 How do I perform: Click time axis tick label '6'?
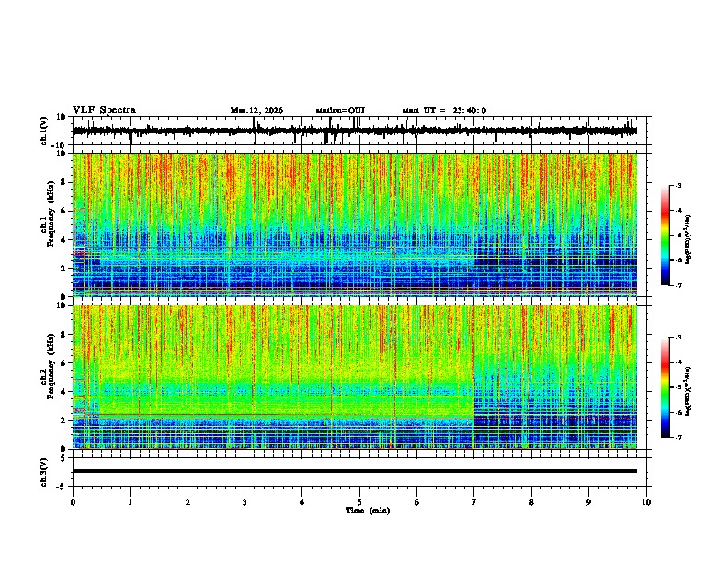pos(417,502)
